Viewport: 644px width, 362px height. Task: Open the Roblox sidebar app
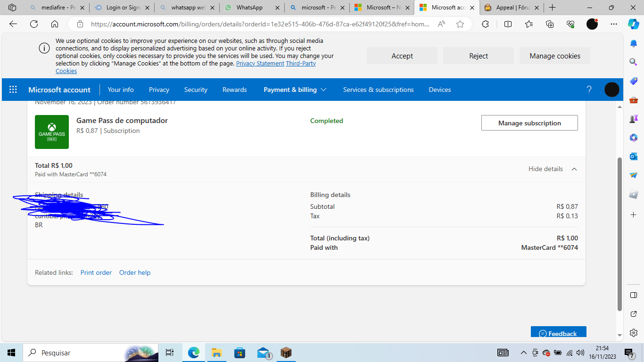point(634,194)
